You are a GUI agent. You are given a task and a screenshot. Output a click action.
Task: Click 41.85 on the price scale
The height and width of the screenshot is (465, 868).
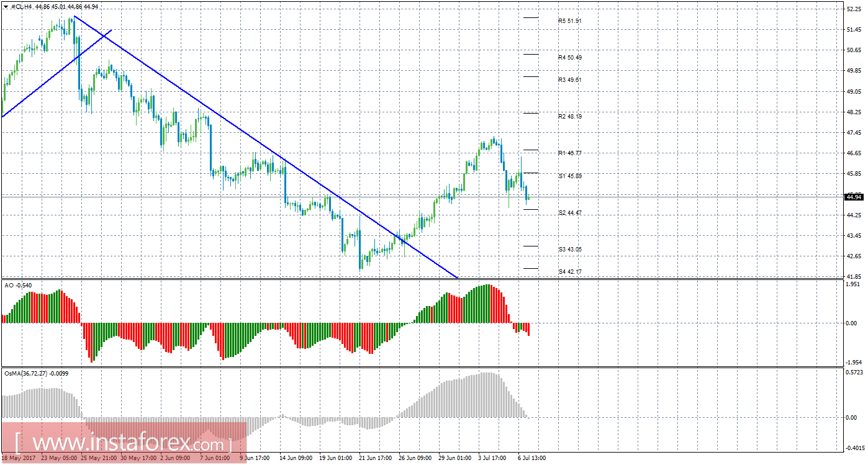854,276
